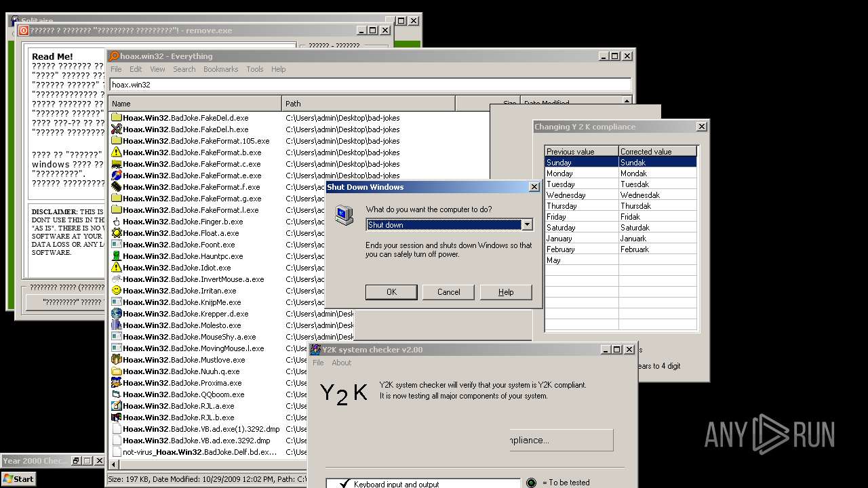Select the February previous value cell
The width and height of the screenshot is (868, 488).
tap(582, 249)
